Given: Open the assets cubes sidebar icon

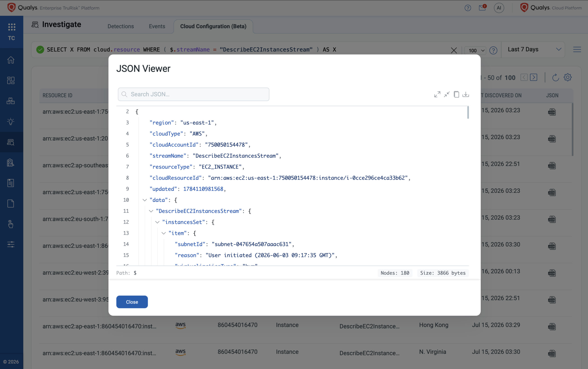Looking at the screenshot, I should [11, 101].
